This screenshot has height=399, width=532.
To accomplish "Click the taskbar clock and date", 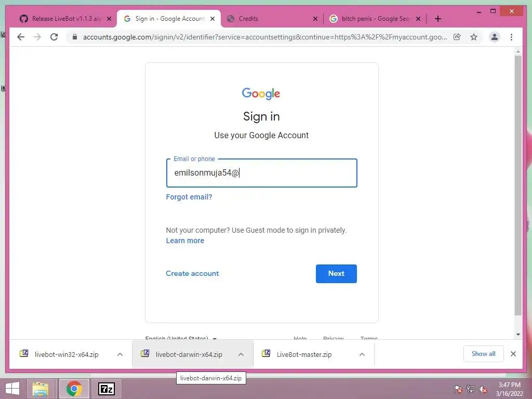I will 509,389.
